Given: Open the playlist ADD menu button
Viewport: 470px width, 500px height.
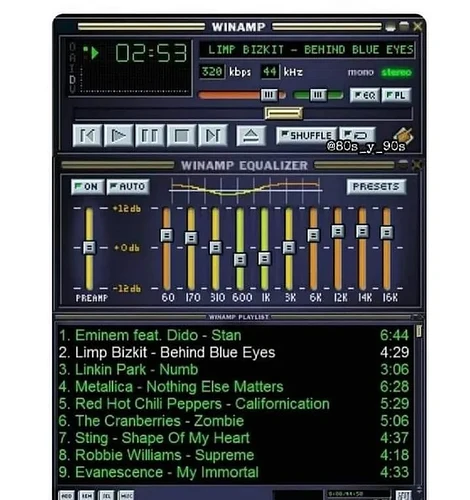Looking at the screenshot, I should pyautogui.click(x=66, y=496).
